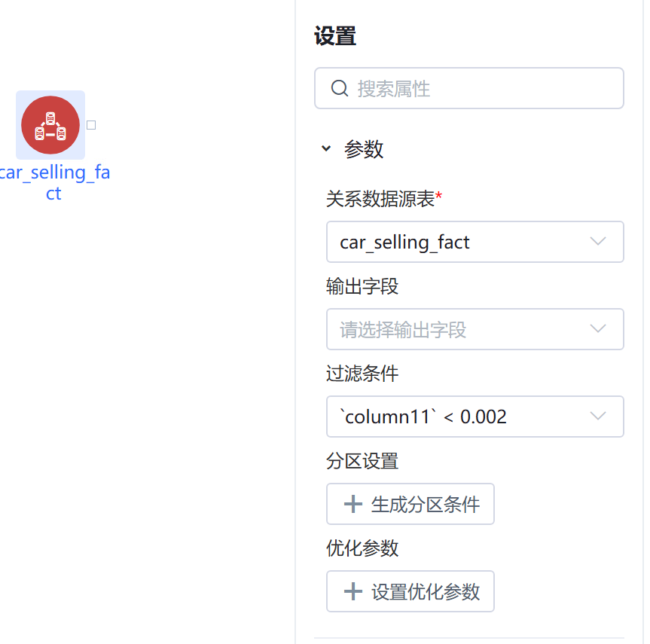
Task: Click the 设置 panel heading
Action: [335, 36]
